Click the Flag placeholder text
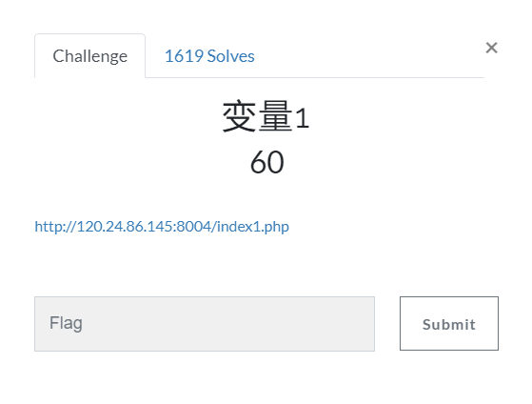 click(x=66, y=323)
